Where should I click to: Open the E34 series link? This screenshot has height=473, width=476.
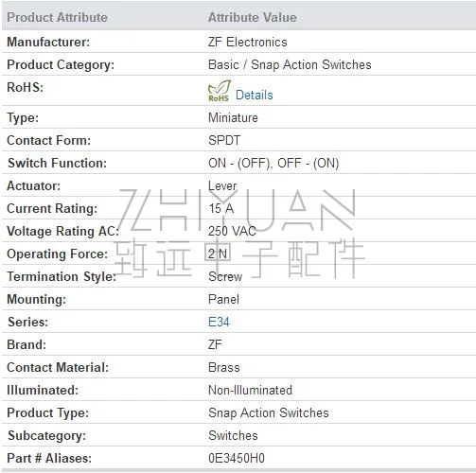pos(219,322)
